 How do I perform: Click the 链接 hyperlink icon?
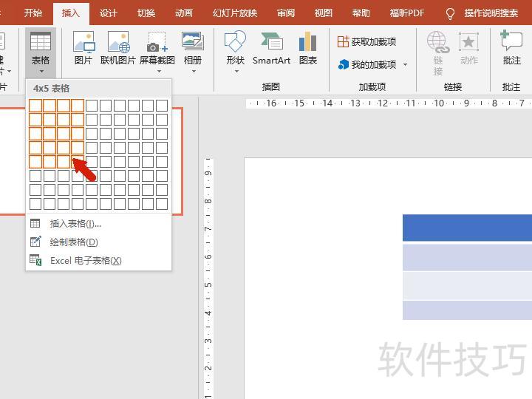(437, 42)
